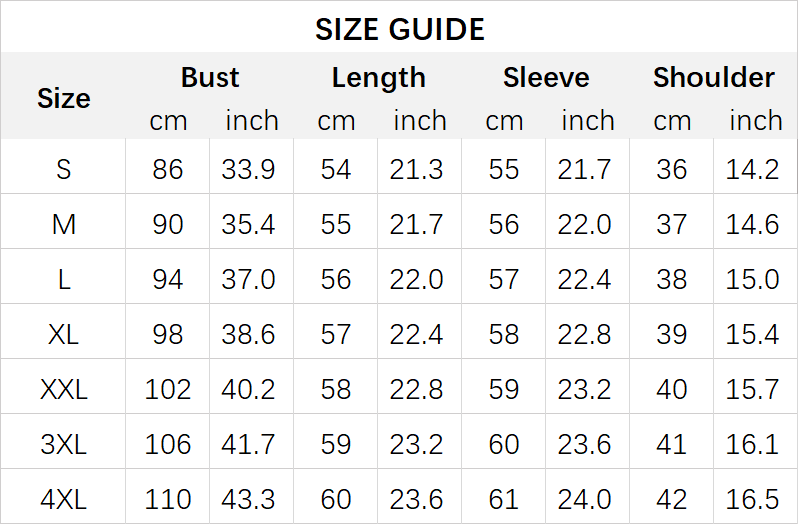The width and height of the screenshot is (798, 524).
Task: Select the 102 cm bust value for XXL
Action: (x=168, y=389)
